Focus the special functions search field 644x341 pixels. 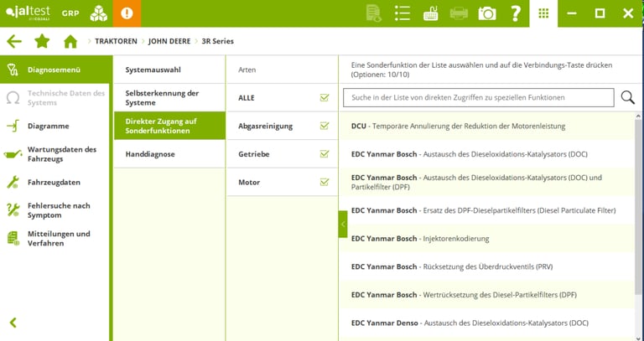[479, 98]
